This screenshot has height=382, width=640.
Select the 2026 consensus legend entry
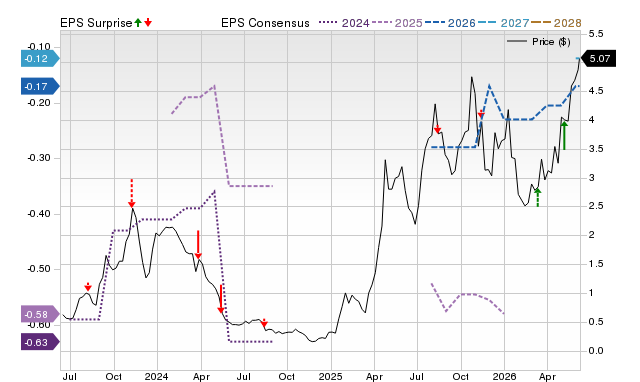(x=450, y=23)
